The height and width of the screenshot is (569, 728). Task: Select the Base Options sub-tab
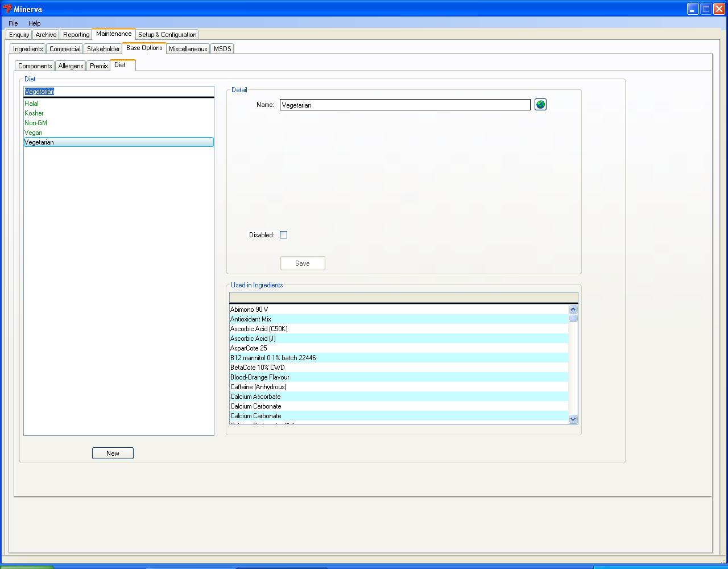(x=144, y=48)
